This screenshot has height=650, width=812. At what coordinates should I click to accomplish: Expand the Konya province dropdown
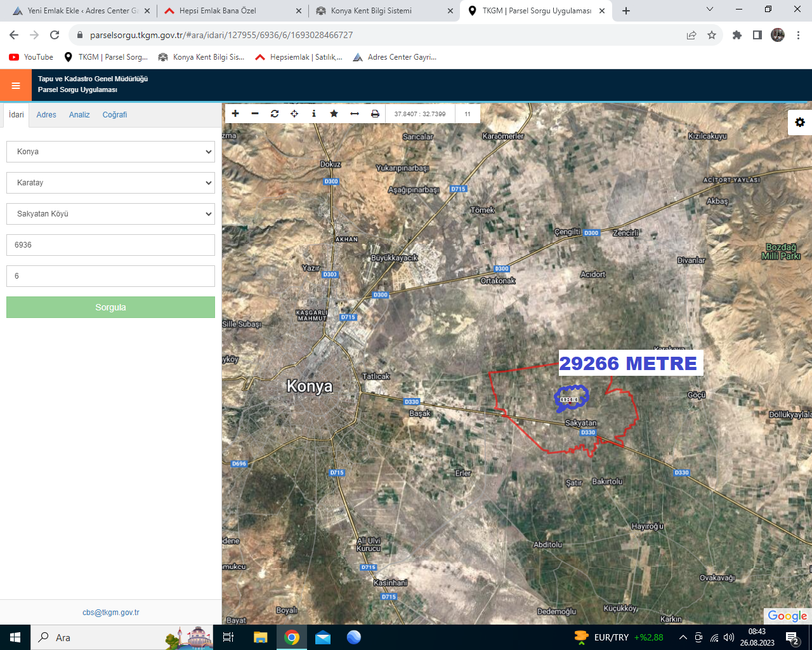pyautogui.click(x=110, y=152)
